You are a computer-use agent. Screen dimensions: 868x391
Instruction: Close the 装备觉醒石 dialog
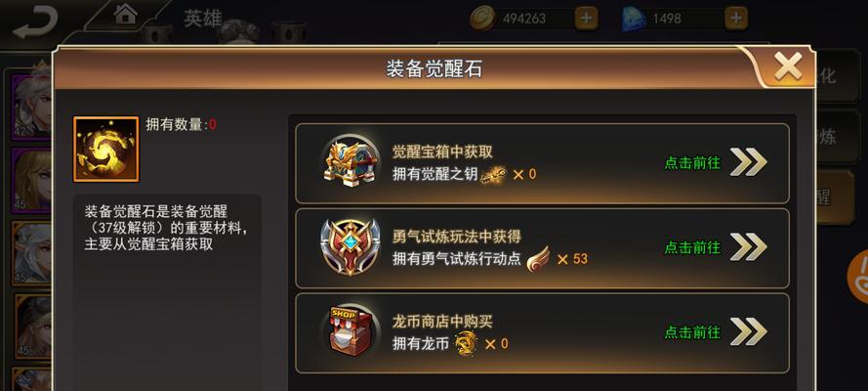[788, 67]
